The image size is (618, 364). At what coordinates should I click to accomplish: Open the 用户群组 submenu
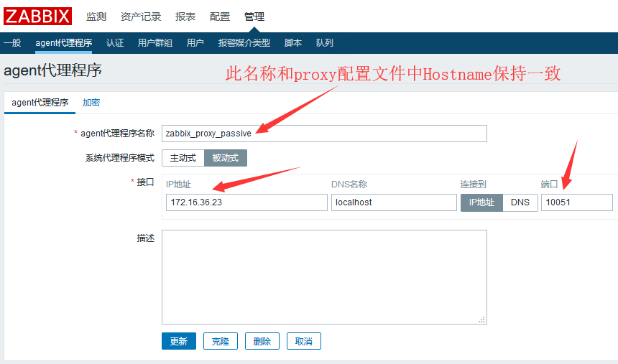[x=155, y=43]
